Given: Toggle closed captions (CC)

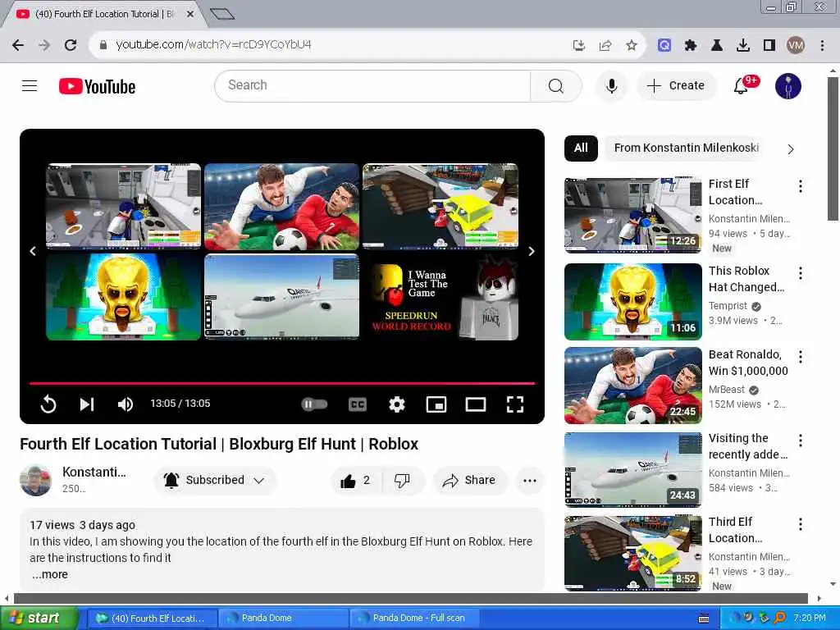Looking at the screenshot, I should (x=358, y=404).
